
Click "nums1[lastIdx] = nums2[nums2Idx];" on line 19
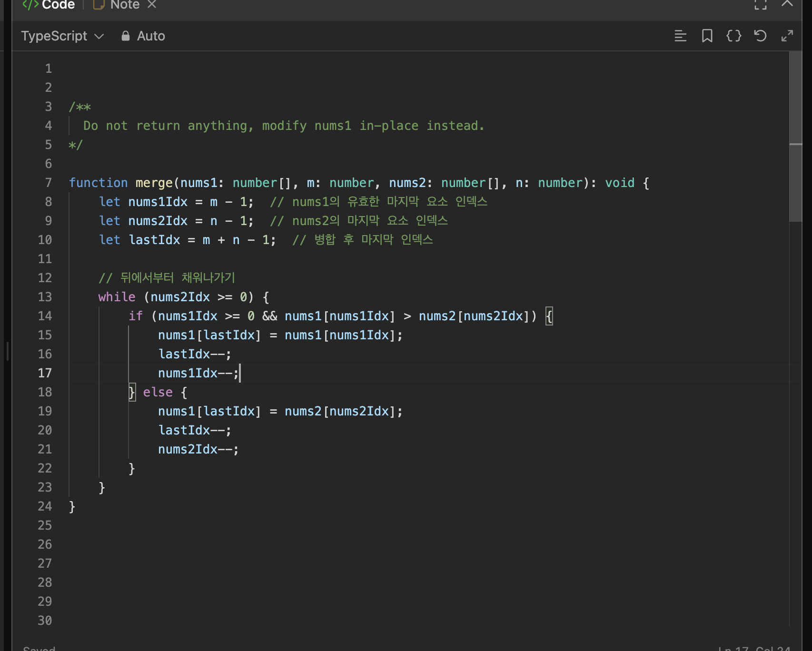point(280,411)
